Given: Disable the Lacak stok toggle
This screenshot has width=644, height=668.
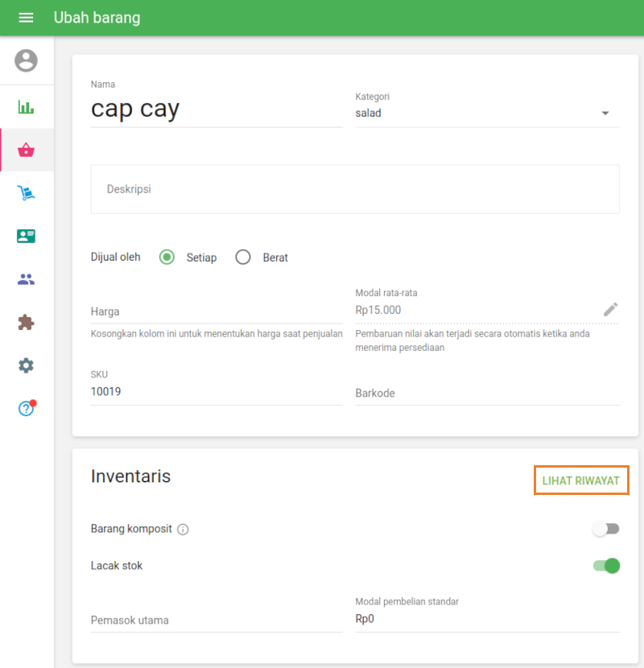Looking at the screenshot, I should 606,566.
